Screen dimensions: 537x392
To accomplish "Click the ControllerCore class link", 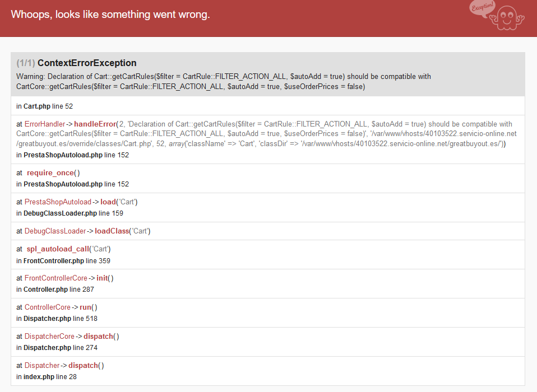I will pos(47,307).
